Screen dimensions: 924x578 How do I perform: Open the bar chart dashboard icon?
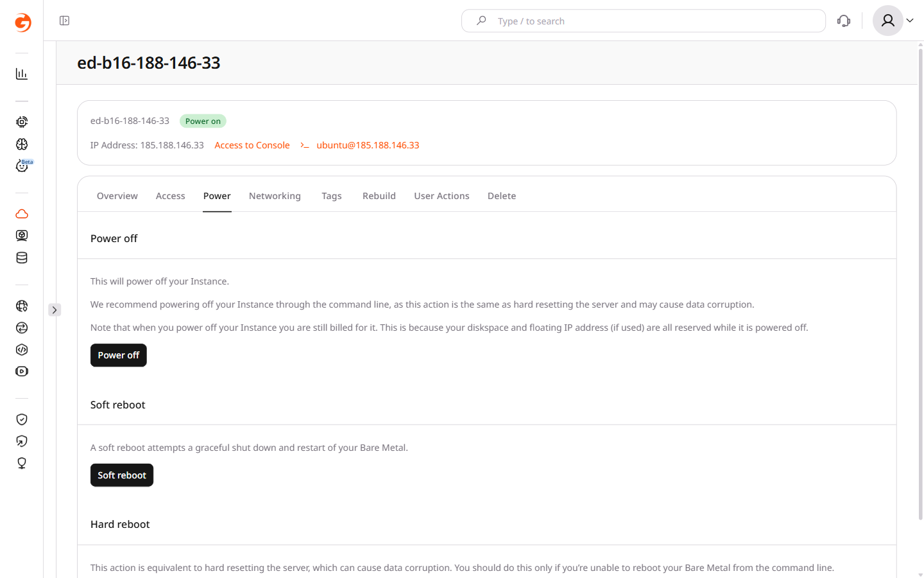click(x=22, y=74)
